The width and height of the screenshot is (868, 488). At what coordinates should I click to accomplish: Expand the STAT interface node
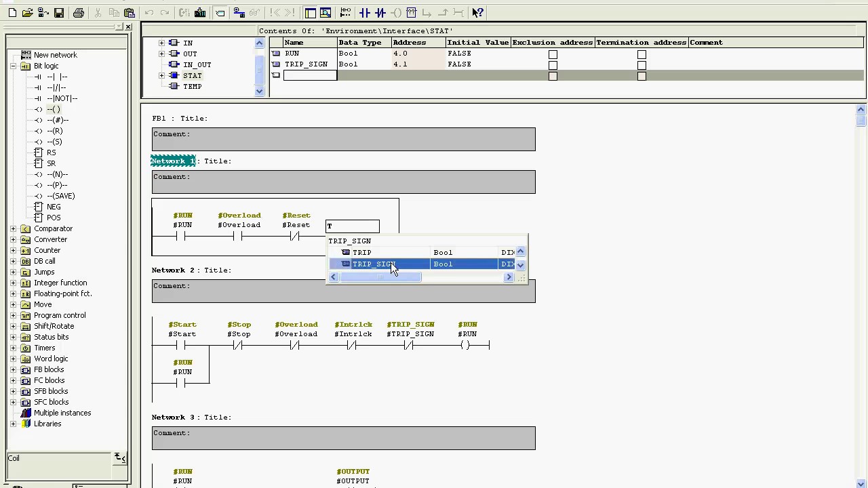coord(161,75)
